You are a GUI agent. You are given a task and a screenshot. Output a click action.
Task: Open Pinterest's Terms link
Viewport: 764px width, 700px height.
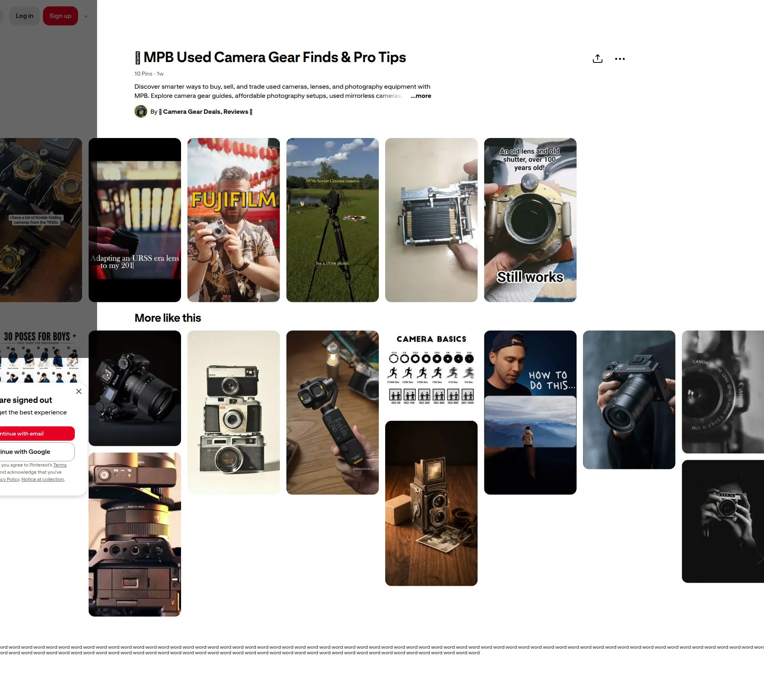[x=60, y=465]
